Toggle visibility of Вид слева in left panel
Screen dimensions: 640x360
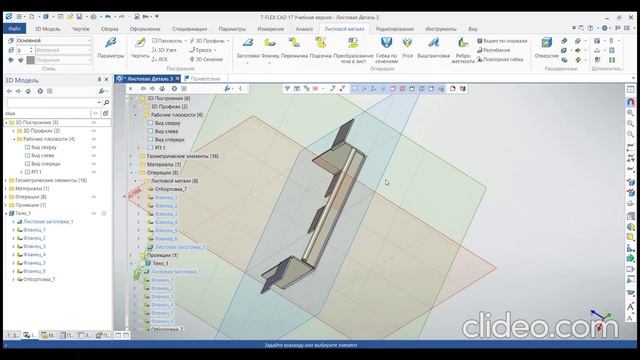(x=93, y=156)
